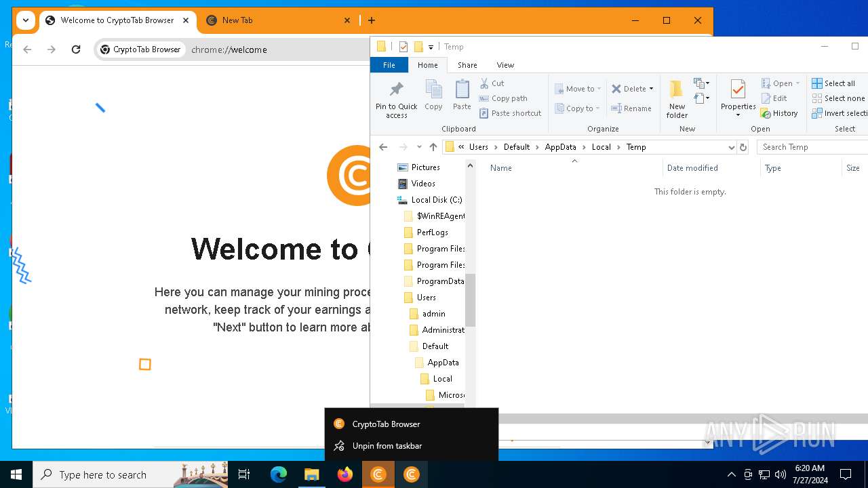Click Explorer up one level arrow
868x488 pixels.
tap(433, 147)
